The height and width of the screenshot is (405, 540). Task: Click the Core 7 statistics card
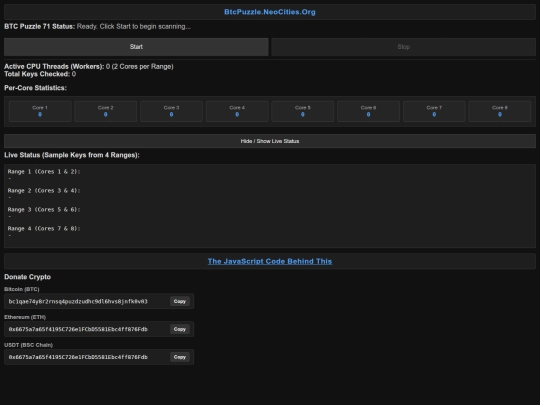tap(434, 111)
